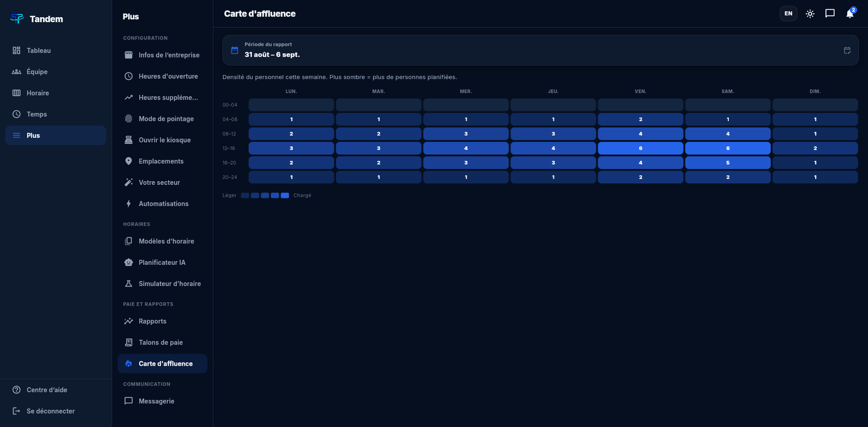Open the Tableau dashboard icon

(17, 50)
